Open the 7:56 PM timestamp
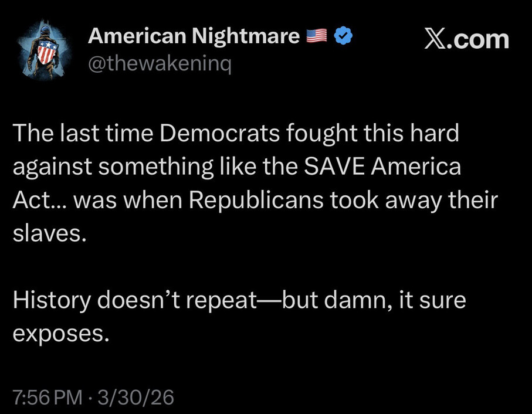532x414 pixels. (47, 397)
